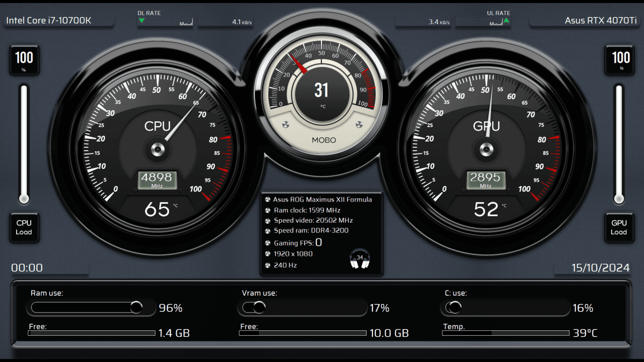Screen dimensions: 644x362
Task: Click the MOBO gauge showing 31 degrees
Action: (321, 90)
